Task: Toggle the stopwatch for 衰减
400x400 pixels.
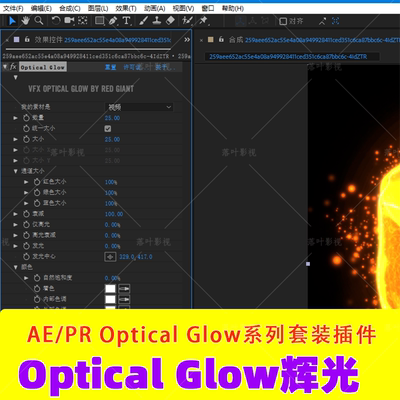Action: point(26,214)
